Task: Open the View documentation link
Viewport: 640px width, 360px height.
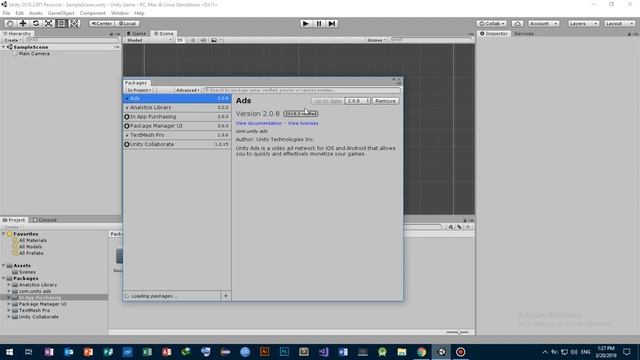Action: [x=259, y=123]
